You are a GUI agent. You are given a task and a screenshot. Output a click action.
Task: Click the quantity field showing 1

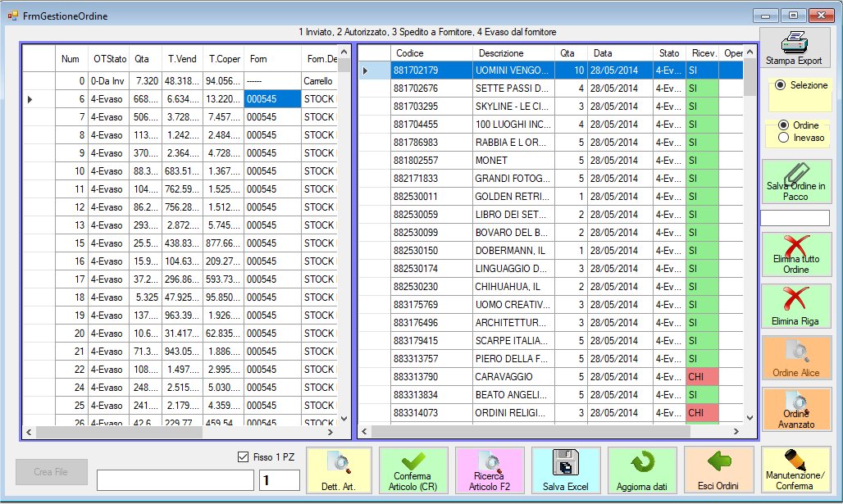(280, 479)
